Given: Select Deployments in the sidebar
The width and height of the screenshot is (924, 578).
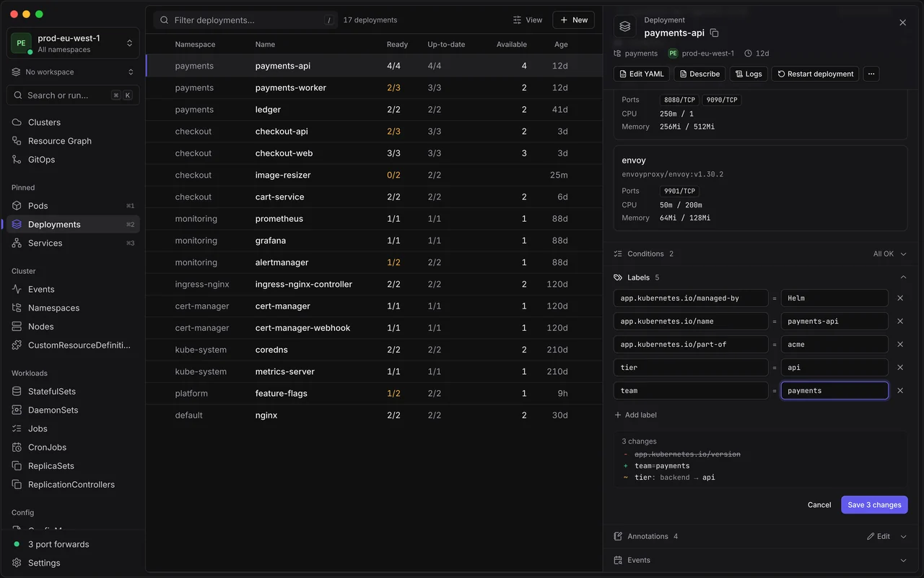Looking at the screenshot, I should [x=72, y=225].
